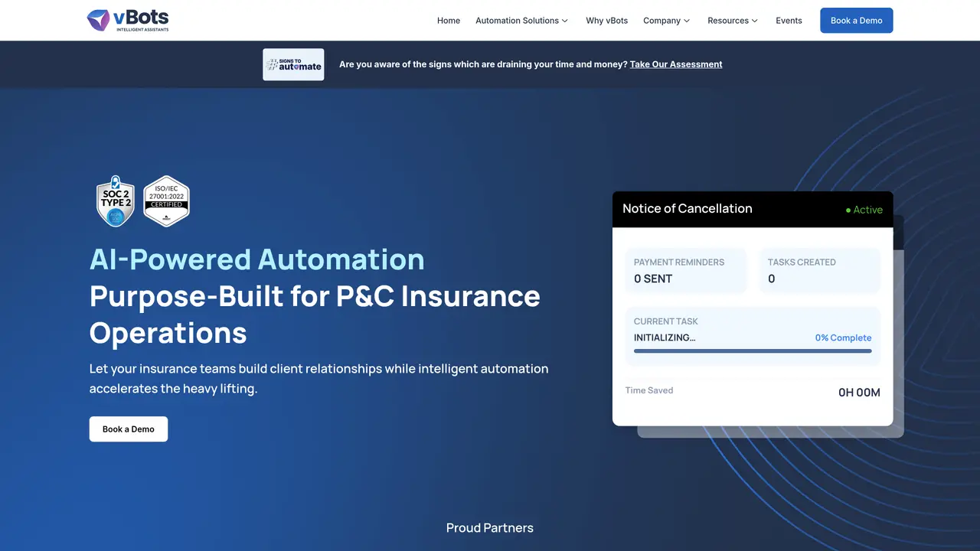The image size is (980, 551).
Task: Follow the Take Our Assessment link
Action: coord(676,64)
